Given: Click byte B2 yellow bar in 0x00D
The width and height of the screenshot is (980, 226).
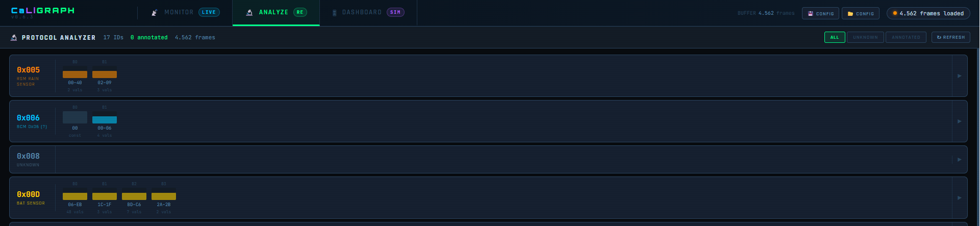Looking at the screenshot, I should [x=134, y=196].
